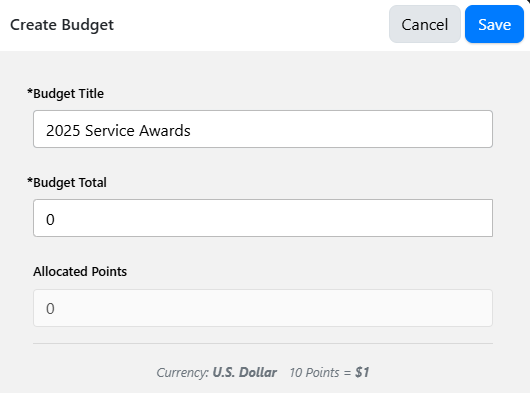Click the bold U.S. Dollar text
This screenshot has width=530, height=393.
(x=244, y=372)
